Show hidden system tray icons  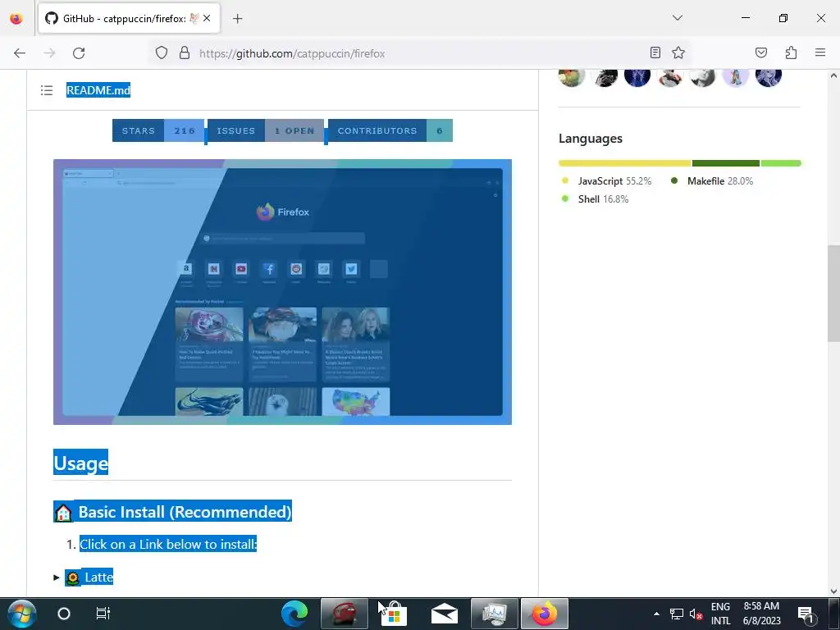(656, 614)
